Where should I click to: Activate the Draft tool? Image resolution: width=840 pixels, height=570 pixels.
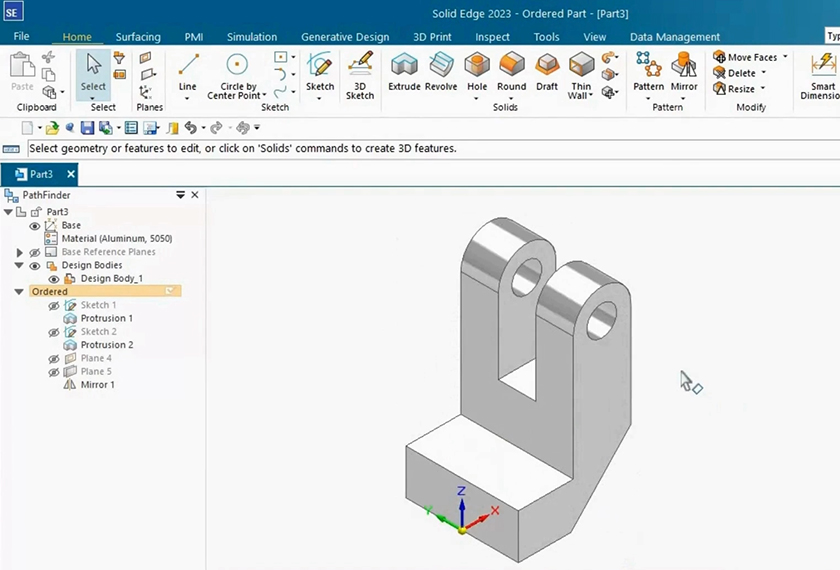(x=546, y=71)
